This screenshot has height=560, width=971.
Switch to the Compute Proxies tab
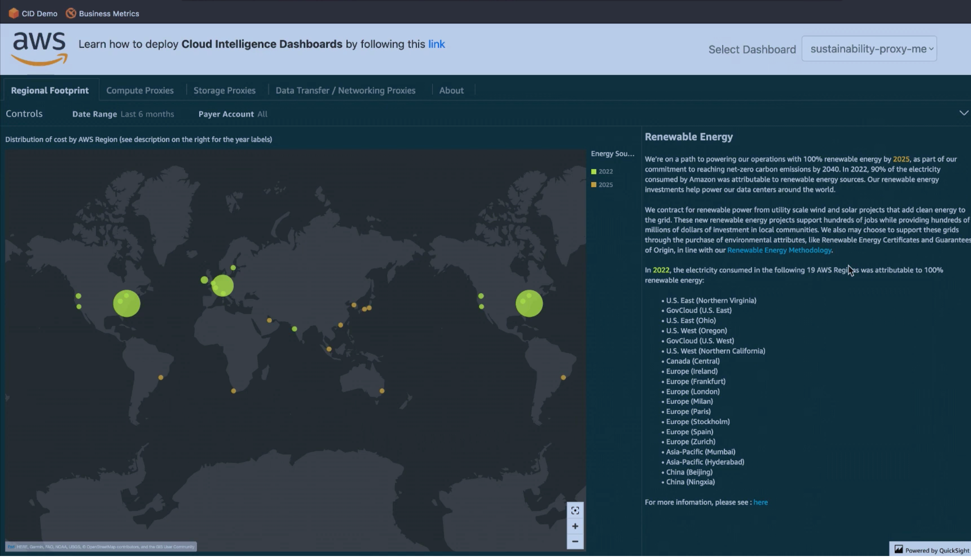click(x=140, y=90)
